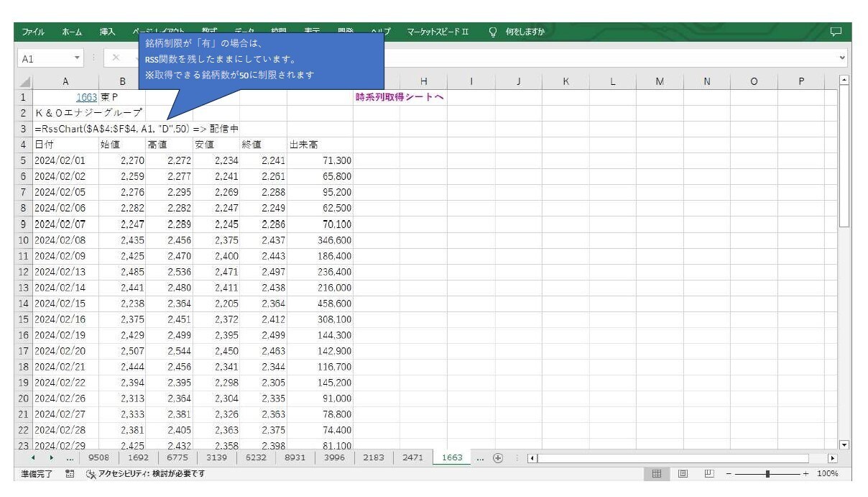Select column header M
Image resolution: width=868 pixels, height=497 pixels.
point(659,82)
